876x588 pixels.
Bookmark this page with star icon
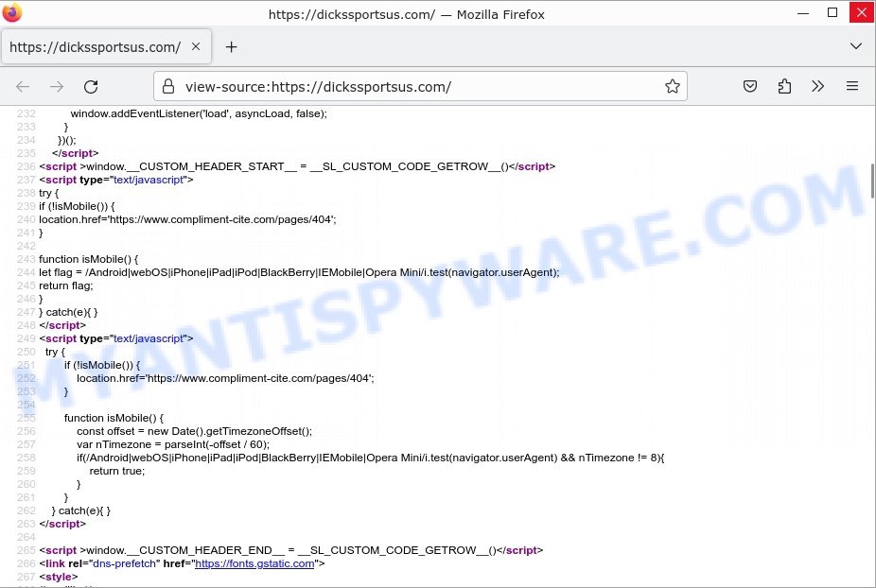pos(672,86)
